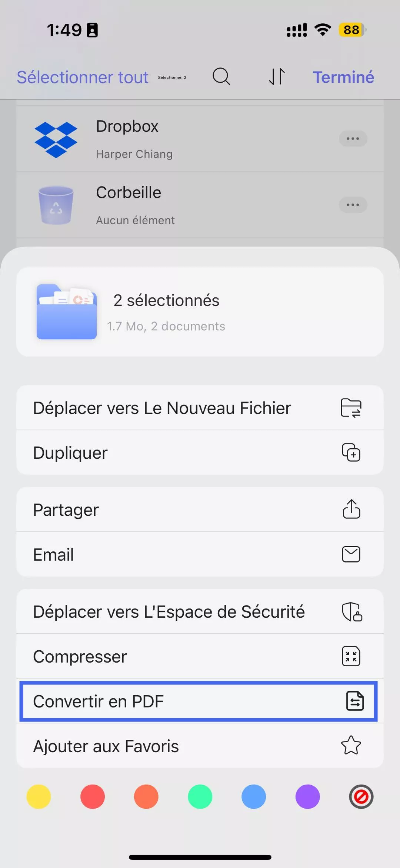Tap the star icon for Favoris
Screen dimensions: 400x868
[x=351, y=745]
